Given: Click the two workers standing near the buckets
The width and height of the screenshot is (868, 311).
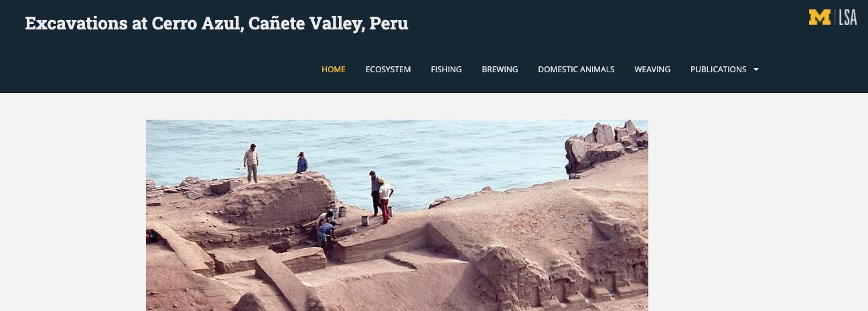Looking at the screenshot, I should tap(381, 196).
